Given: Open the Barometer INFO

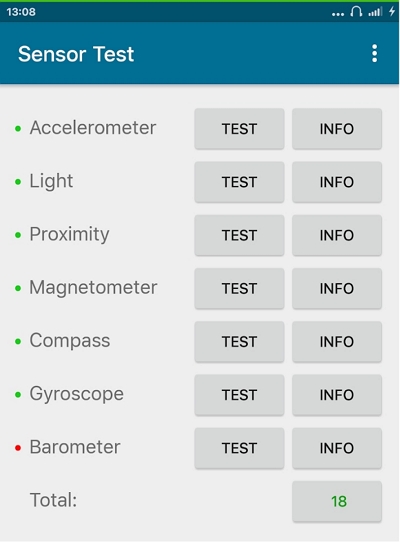Looking at the screenshot, I should click(x=337, y=448).
